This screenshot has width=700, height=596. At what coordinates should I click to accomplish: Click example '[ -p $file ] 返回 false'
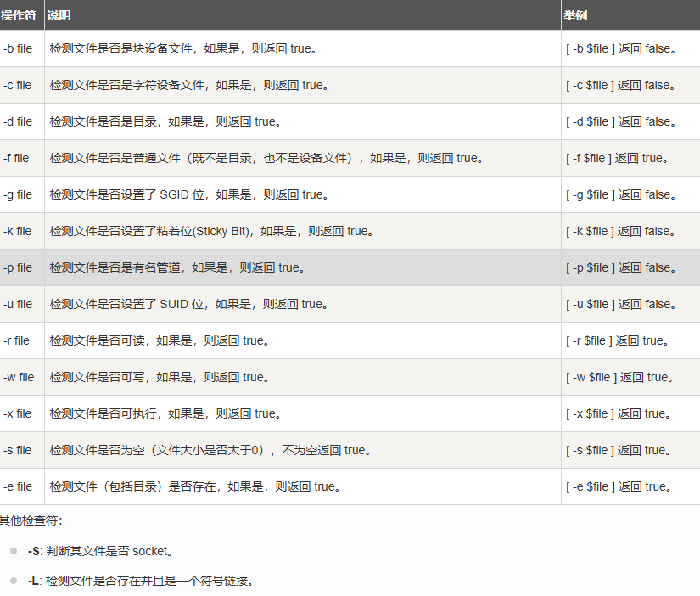tap(622, 267)
